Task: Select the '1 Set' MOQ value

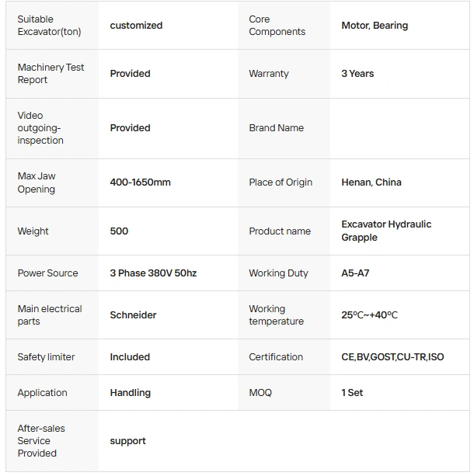Action: click(x=352, y=393)
